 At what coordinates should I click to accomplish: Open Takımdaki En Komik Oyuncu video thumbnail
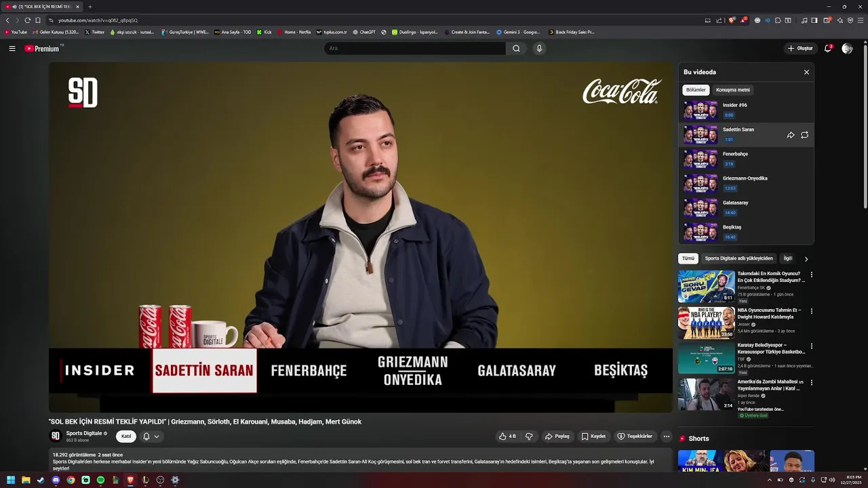coord(707,286)
